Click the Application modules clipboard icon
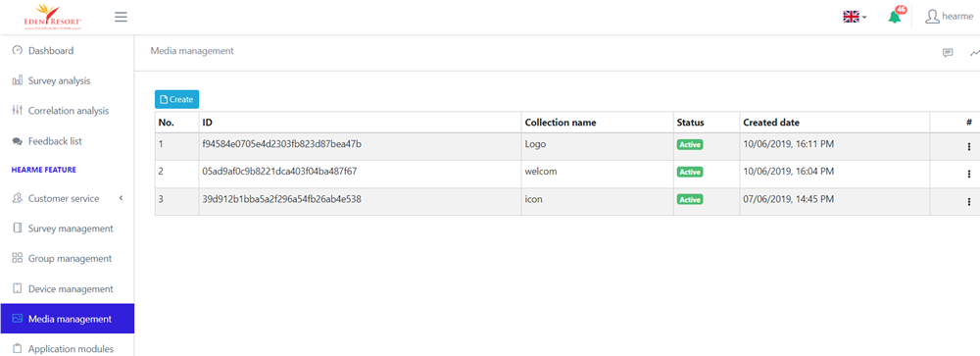Screen dimensions: 980x356 pyautogui.click(x=18, y=348)
